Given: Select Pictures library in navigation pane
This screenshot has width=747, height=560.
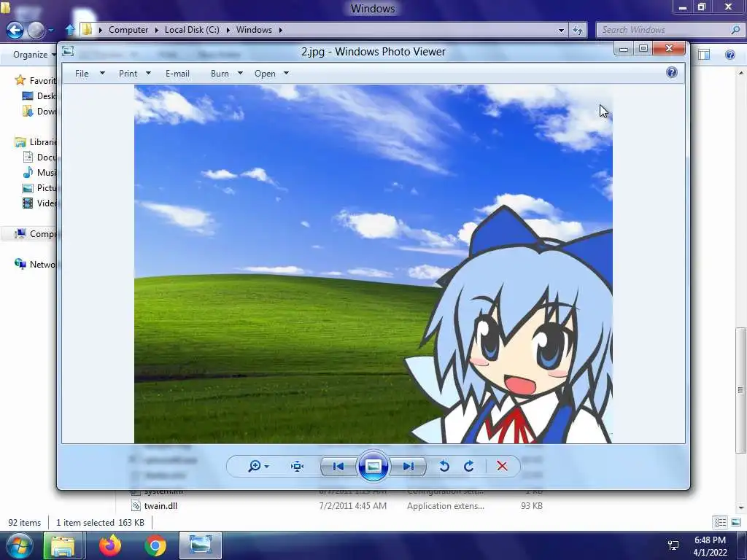Looking at the screenshot, I should click(39, 187).
